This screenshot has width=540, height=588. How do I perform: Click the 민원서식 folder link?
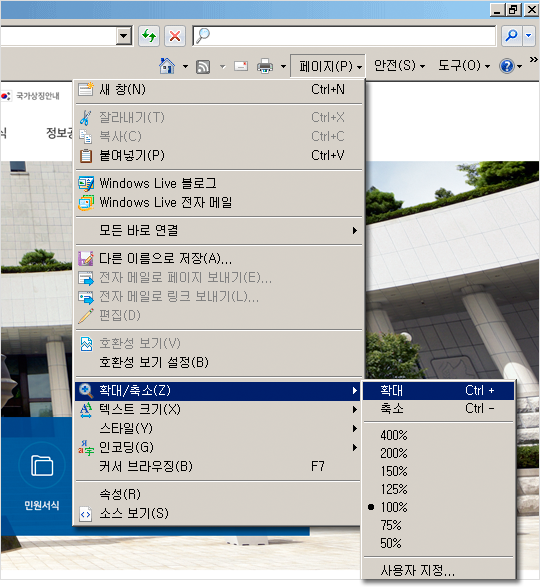(x=42, y=477)
